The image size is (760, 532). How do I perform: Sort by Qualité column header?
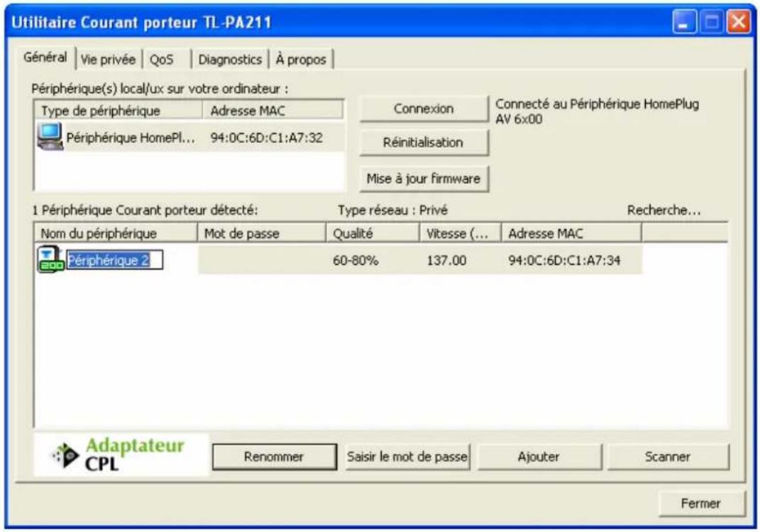pos(373,233)
